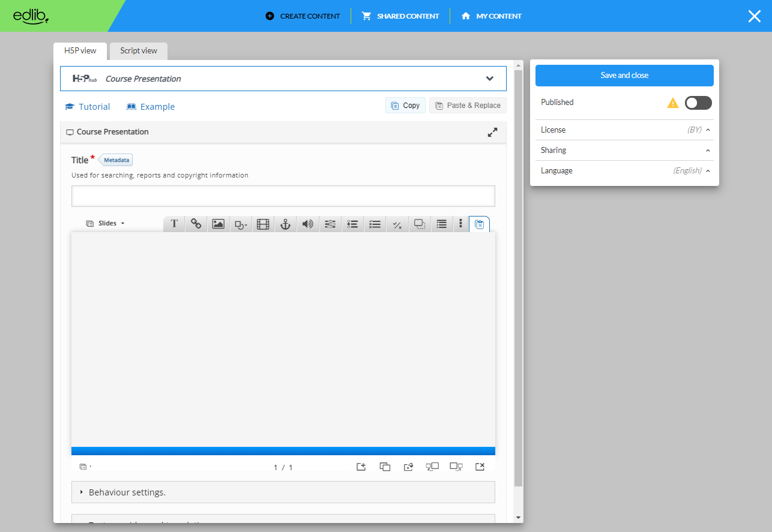The width and height of the screenshot is (772, 532).
Task: Open the slide overview icon at the bottom left
Action: [x=83, y=467]
